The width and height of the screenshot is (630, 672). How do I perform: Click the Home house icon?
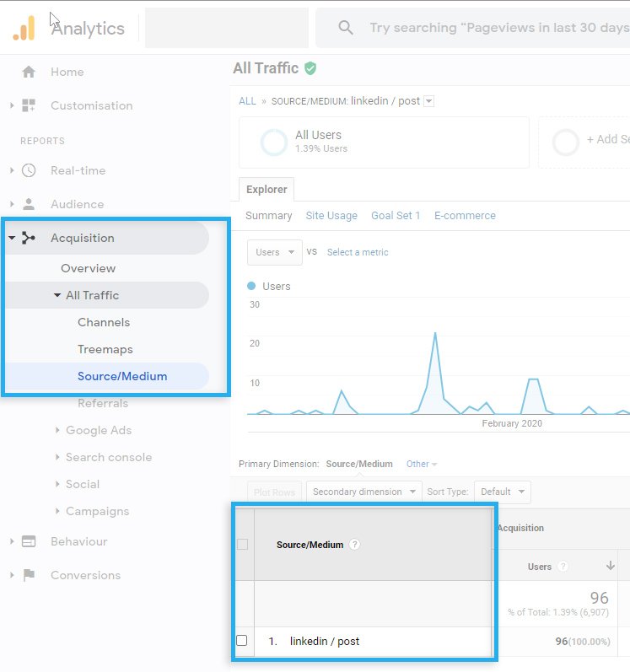pyautogui.click(x=29, y=72)
